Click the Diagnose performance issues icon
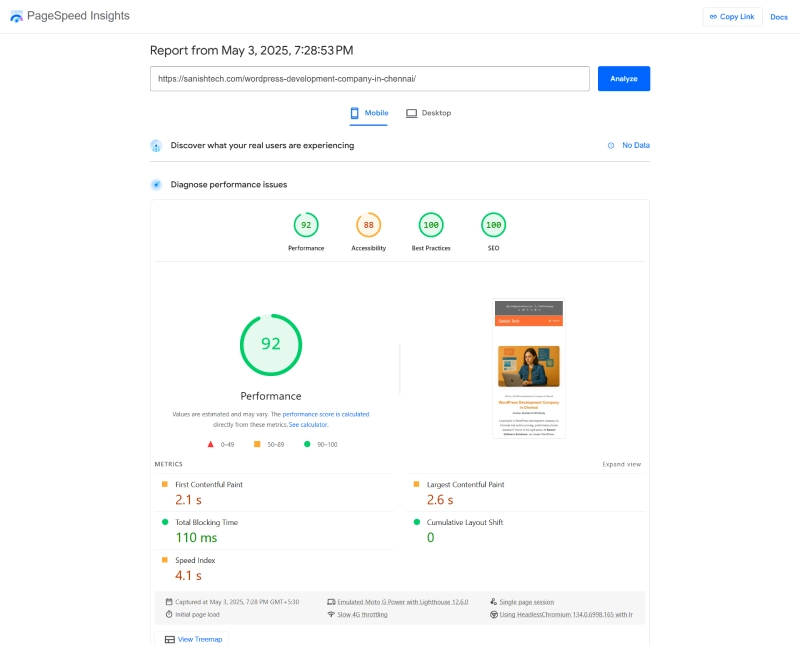This screenshot has height=645, width=800. click(156, 184)
